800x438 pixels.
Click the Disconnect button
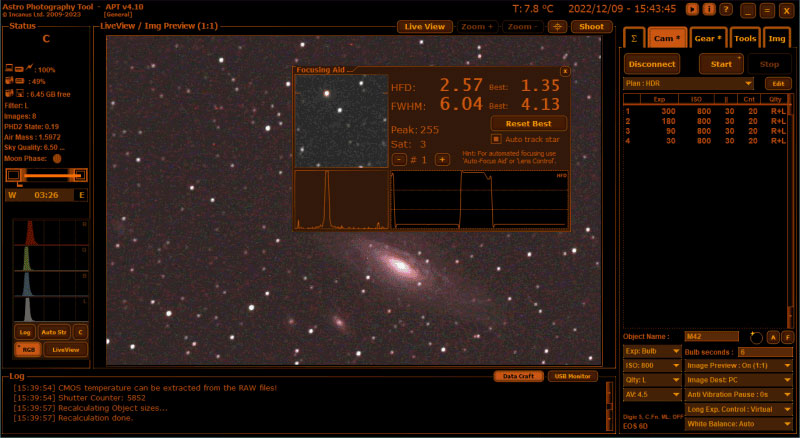[x=652, y=64]
